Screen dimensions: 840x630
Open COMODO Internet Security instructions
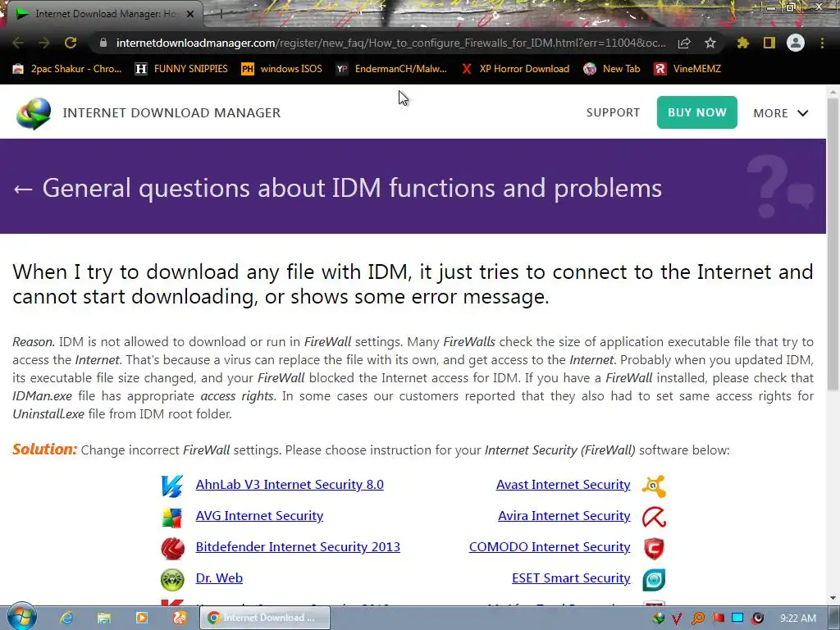550,546
